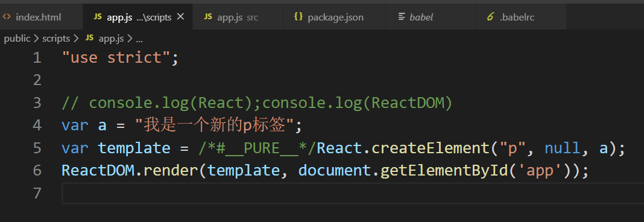Click the template variable on line 5
Screen dimensions: 644x222
tap(134, 148)
